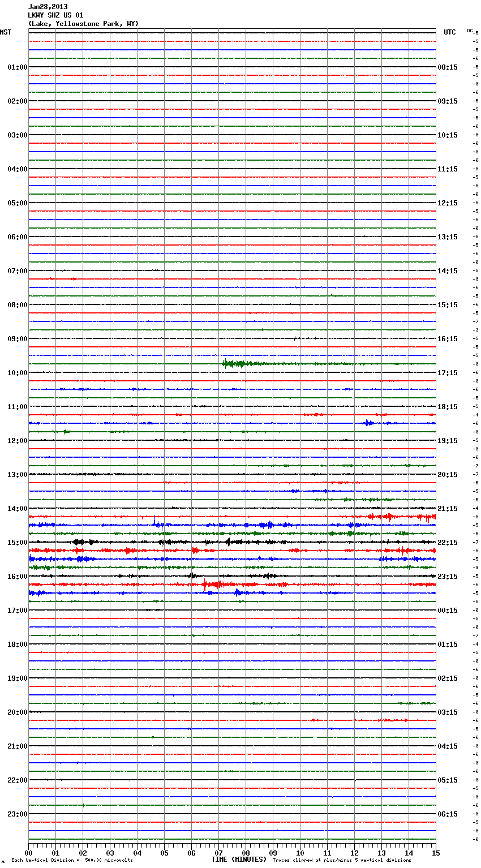481x868 pixels.
Task: Click the TIME (MINUTES) axis title
Action: (239, 860)
